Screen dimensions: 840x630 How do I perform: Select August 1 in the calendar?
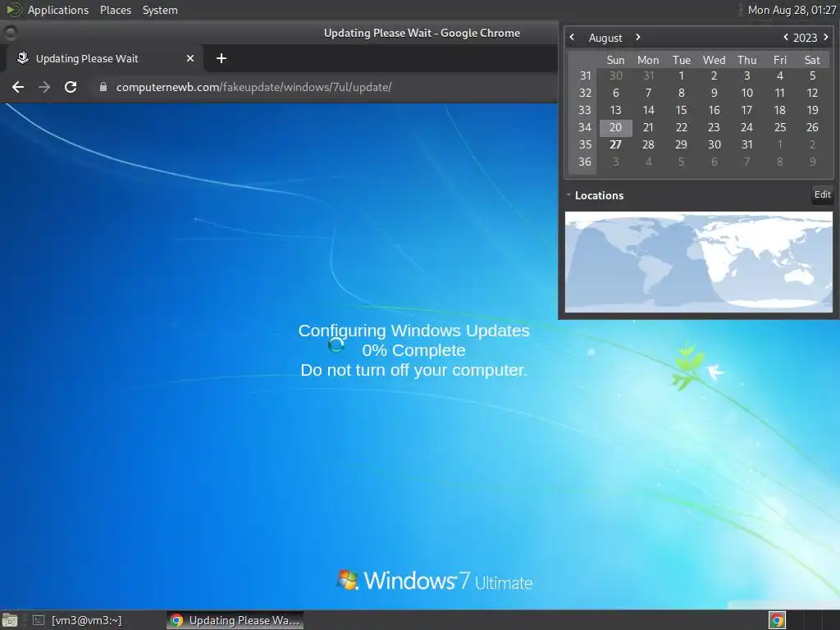coord(681,75)
